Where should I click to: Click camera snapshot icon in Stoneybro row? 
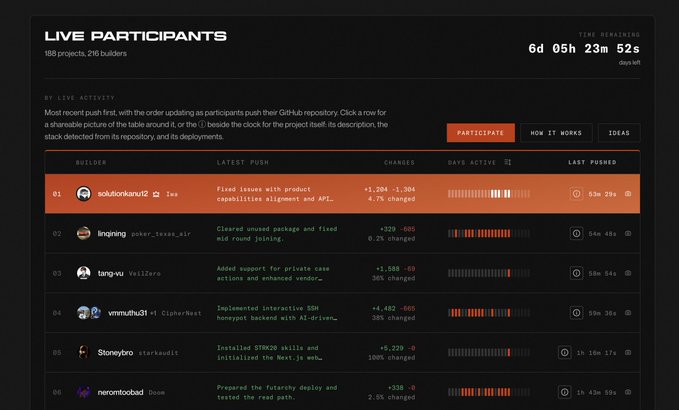tap(628, 352)
